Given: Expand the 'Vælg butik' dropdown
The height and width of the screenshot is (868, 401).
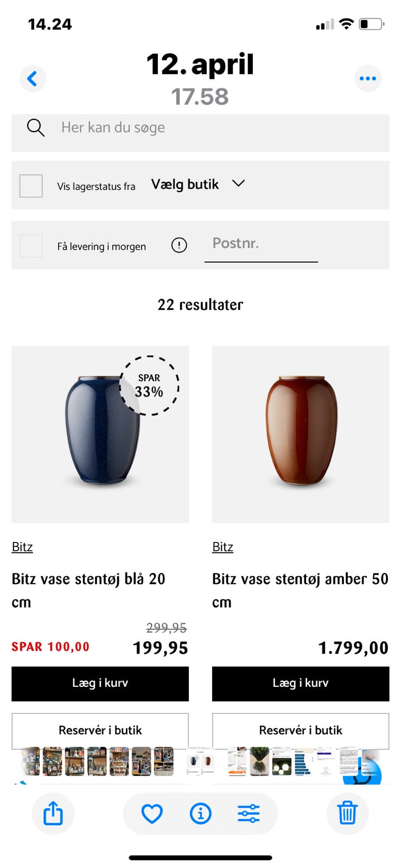Looking at the screenshot, I should 185,184.
